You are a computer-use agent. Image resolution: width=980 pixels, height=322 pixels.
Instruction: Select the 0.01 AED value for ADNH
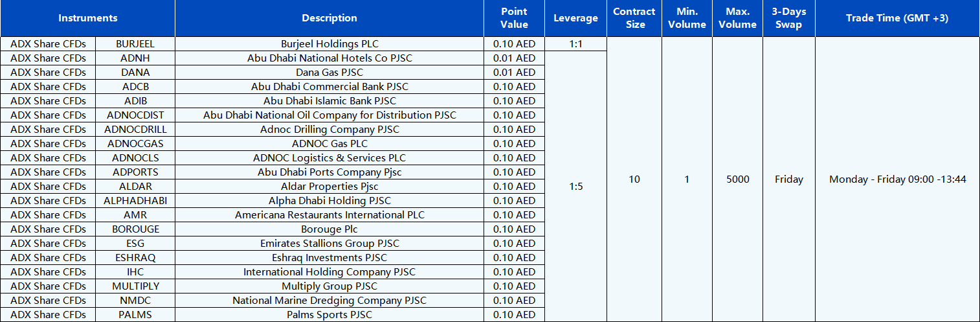tap(514, 58)
